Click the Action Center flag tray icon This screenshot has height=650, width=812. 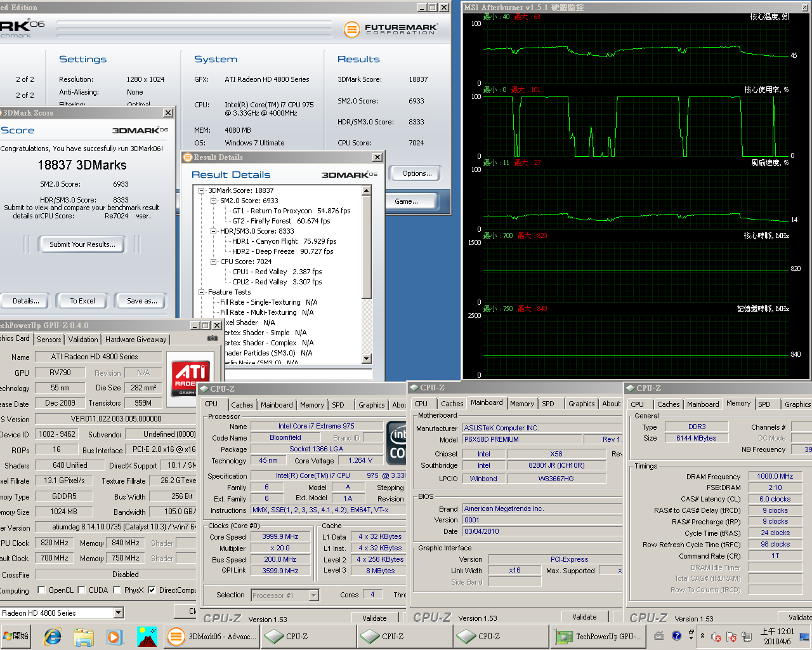pos(731,637)
